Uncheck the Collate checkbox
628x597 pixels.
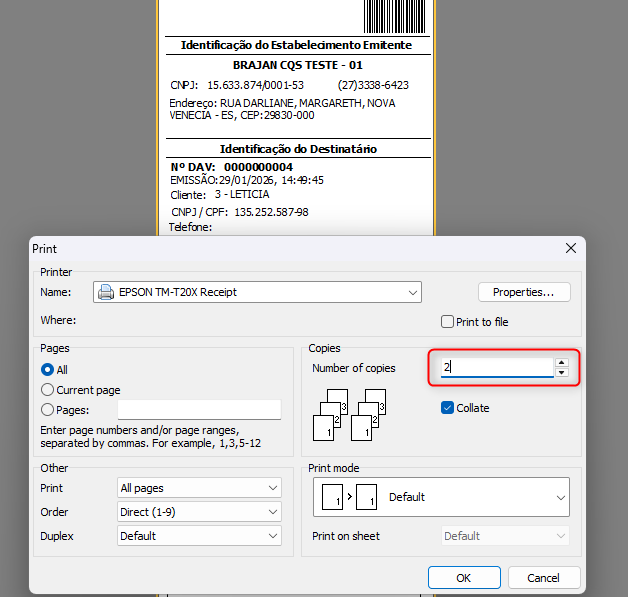click(x=448, y=408)
